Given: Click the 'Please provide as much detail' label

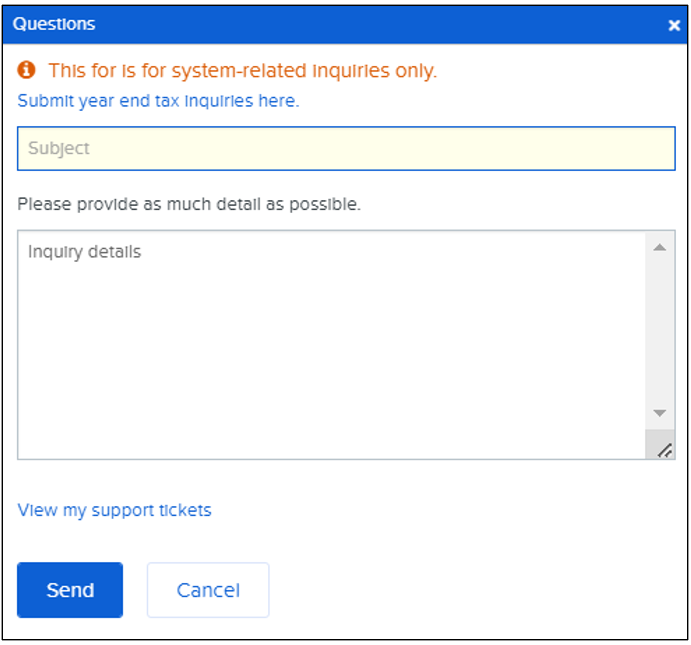Looking at the screenshot, I should click(x=189, y=204).
